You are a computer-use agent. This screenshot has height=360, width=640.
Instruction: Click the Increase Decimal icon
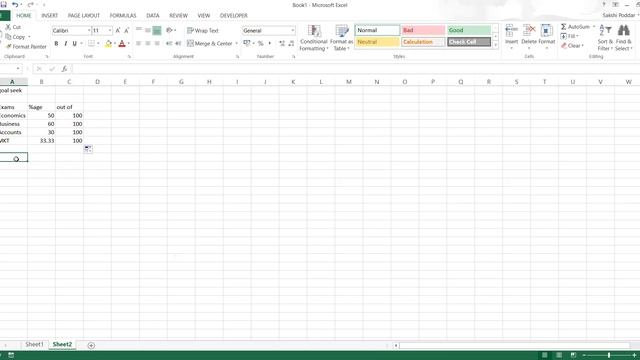point(282,43)
